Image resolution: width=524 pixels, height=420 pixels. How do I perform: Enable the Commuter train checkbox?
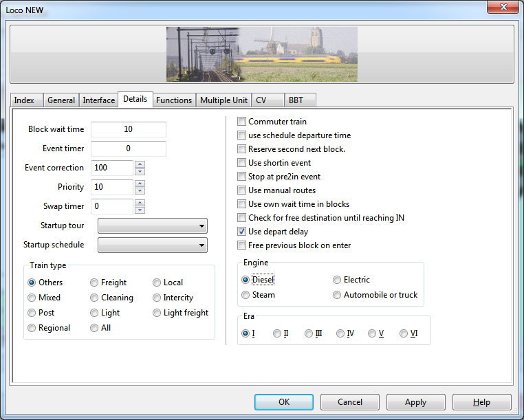pos(242,122)
